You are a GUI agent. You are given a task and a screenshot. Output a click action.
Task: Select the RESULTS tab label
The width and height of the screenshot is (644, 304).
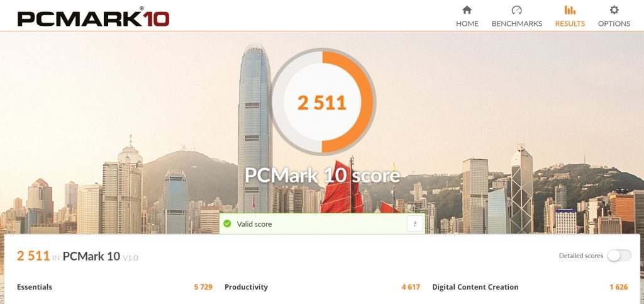[x=570, y=24]
